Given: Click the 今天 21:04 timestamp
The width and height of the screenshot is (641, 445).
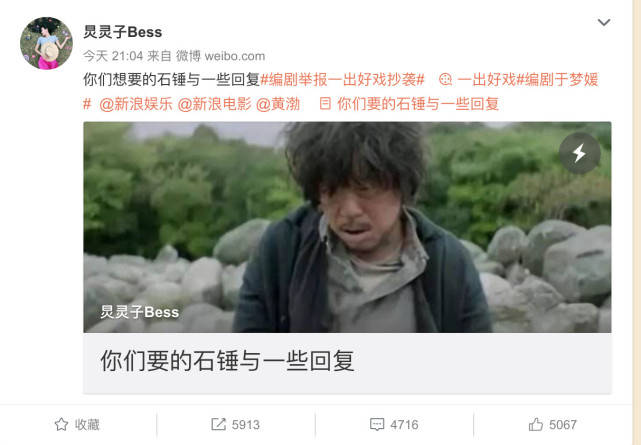Looking at the screenshot, I should 113,56.
